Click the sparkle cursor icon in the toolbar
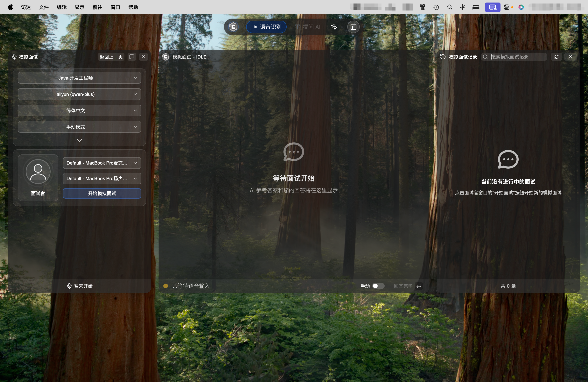Viewport: 588px width, 382px height. 334,27
